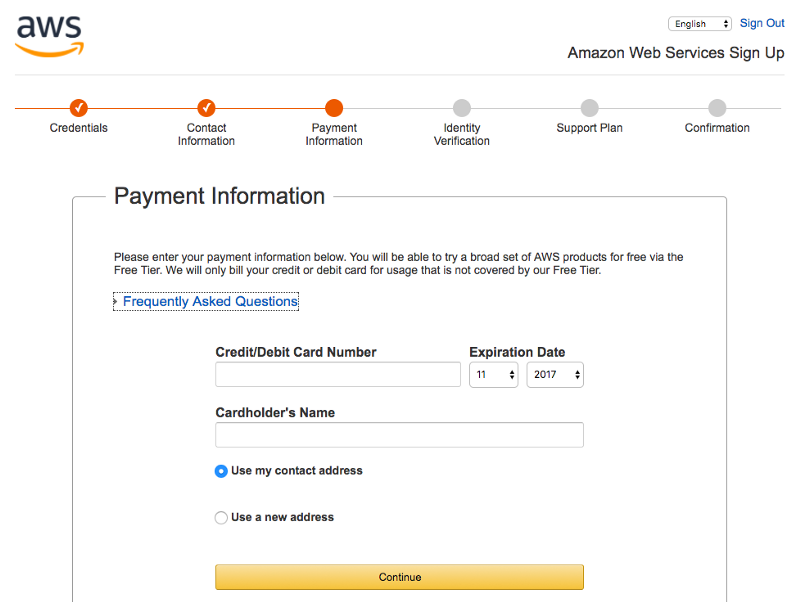
Task: Expand the Frequently Asked Questions section
Action: 206,302
